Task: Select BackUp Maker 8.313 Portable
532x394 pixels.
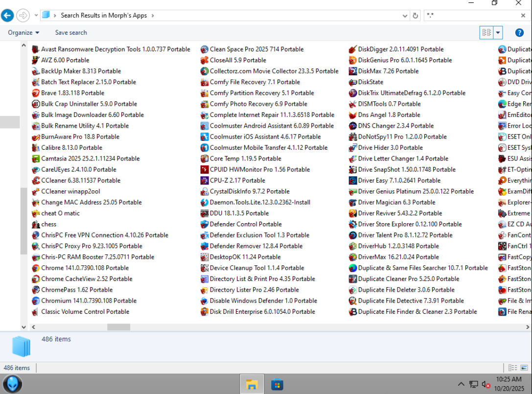Action: [x=81, y=71]
